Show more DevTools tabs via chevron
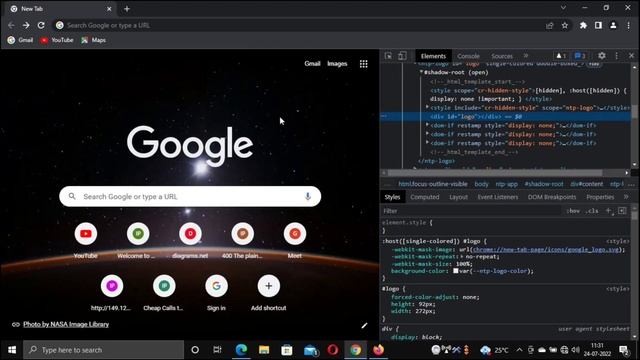The image size is (640, 360). pos(526,56)
